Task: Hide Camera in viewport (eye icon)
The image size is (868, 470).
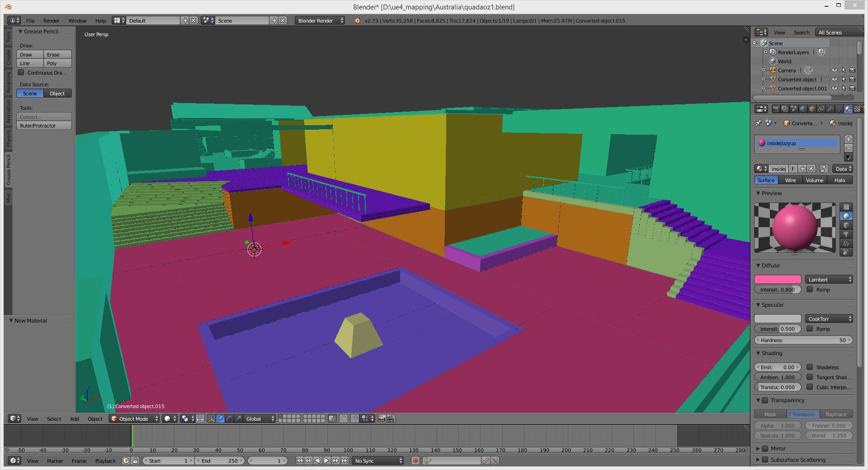Action: click(x=835, y=70)
